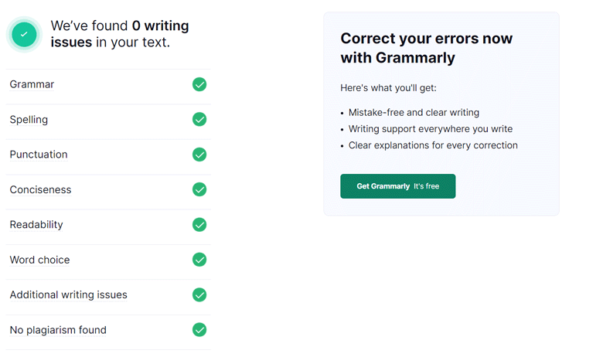The width and height of the screenshot is (603, 364).
Task: Click the Additional writing issues check icon
Action: pyautogui.click(x=199, y=294)
